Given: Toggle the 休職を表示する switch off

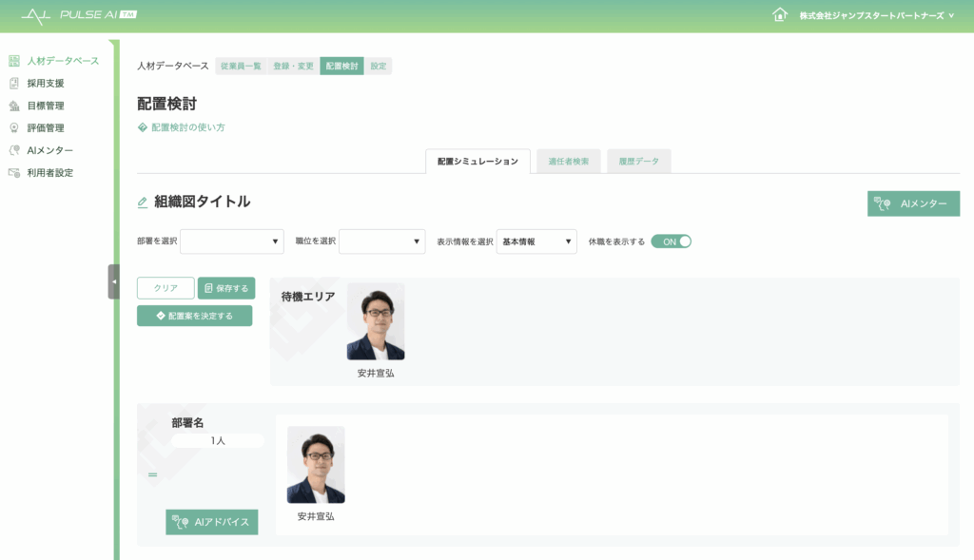Looking at the screenshot, I should 671,241.
